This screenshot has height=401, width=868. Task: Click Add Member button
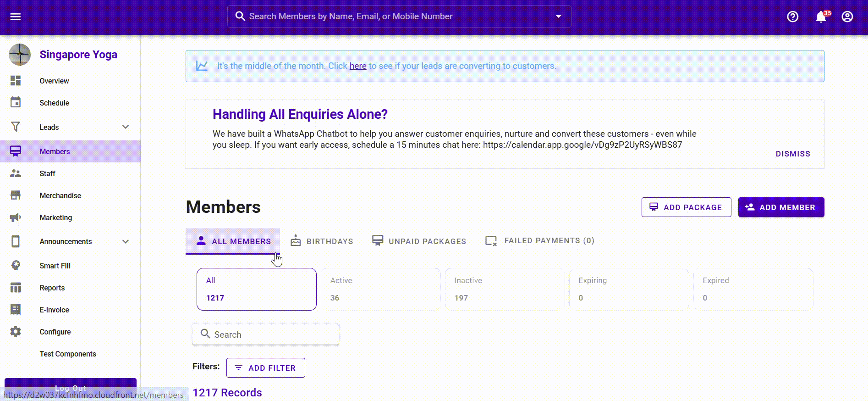pos(781,207)
